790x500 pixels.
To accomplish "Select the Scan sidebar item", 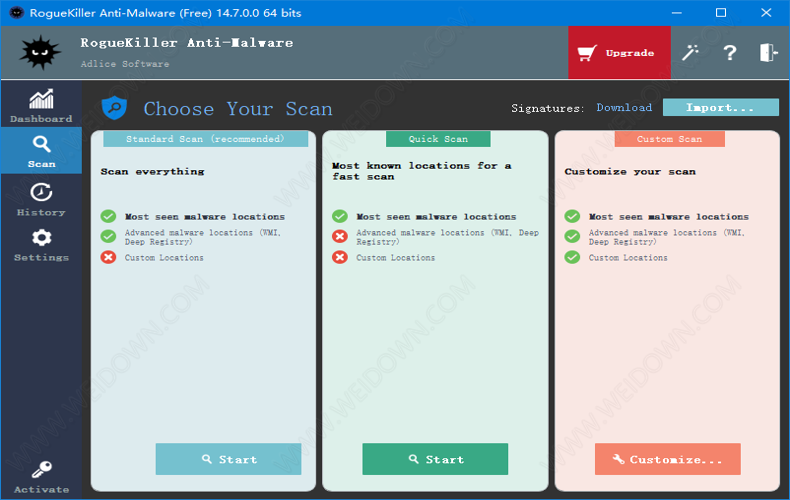I will (x=41, y=151).
